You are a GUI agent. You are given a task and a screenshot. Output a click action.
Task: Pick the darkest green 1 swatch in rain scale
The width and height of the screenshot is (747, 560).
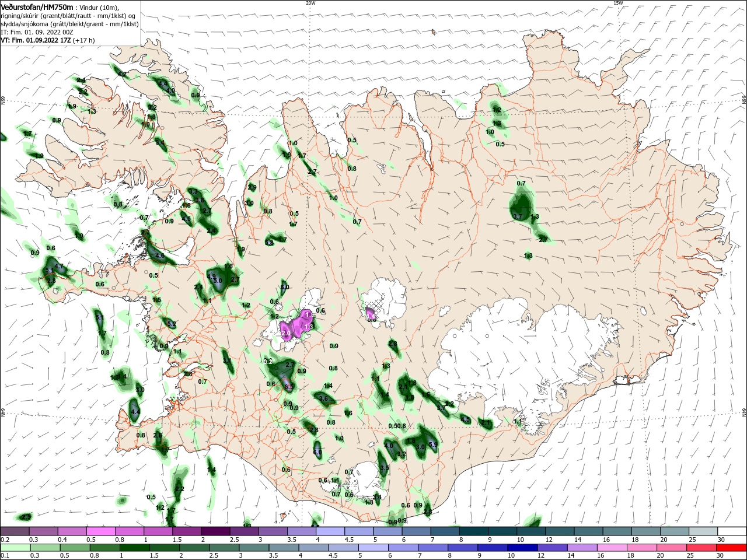coord(134,548)
